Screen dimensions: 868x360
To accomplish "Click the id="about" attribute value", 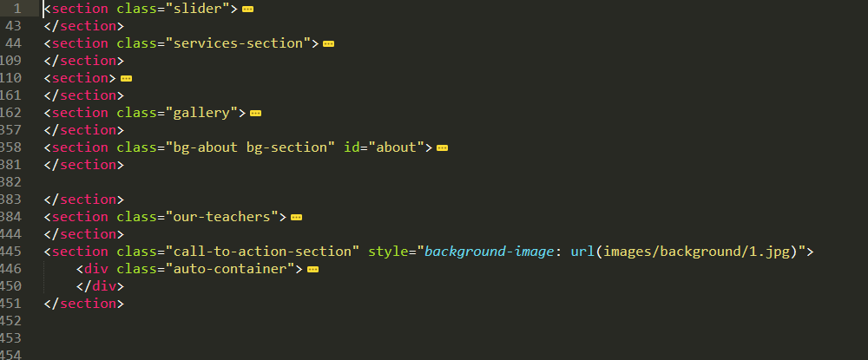I will (395, 147).
